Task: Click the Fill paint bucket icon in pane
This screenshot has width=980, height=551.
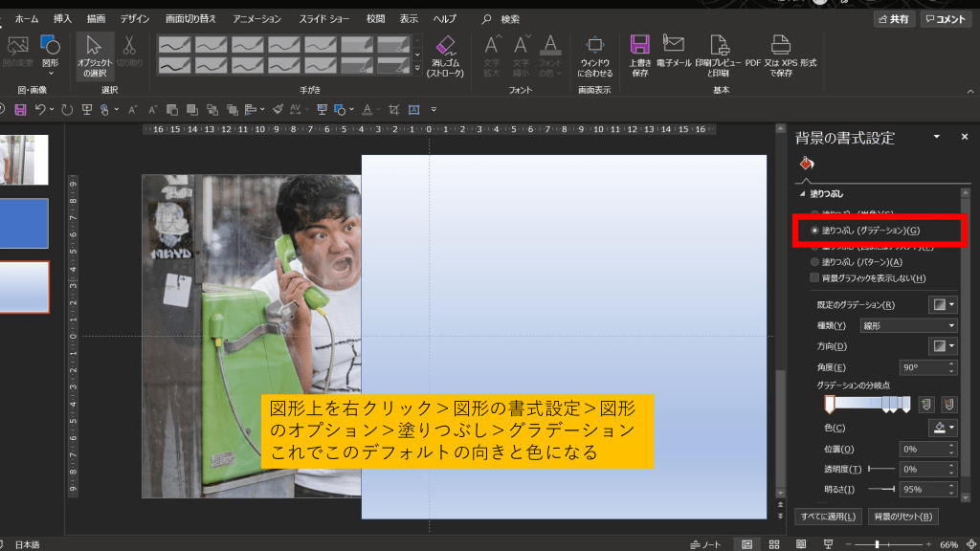Action: 806,164
